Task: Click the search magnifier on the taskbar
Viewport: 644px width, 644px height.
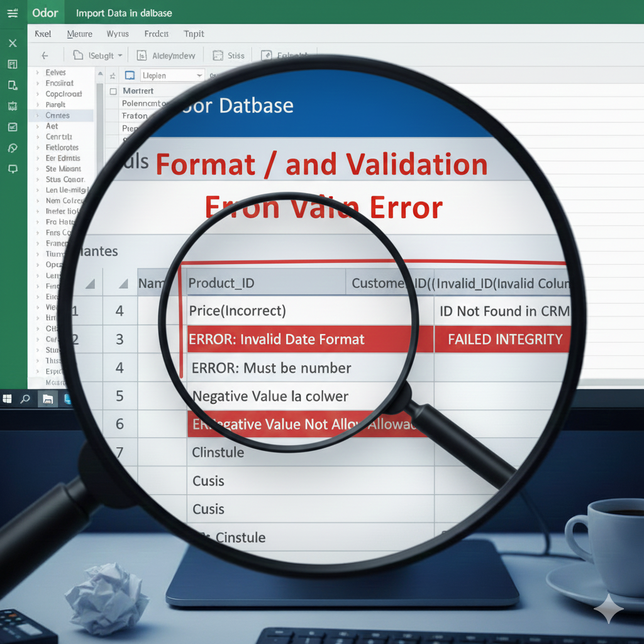Action: coord(26,399)
